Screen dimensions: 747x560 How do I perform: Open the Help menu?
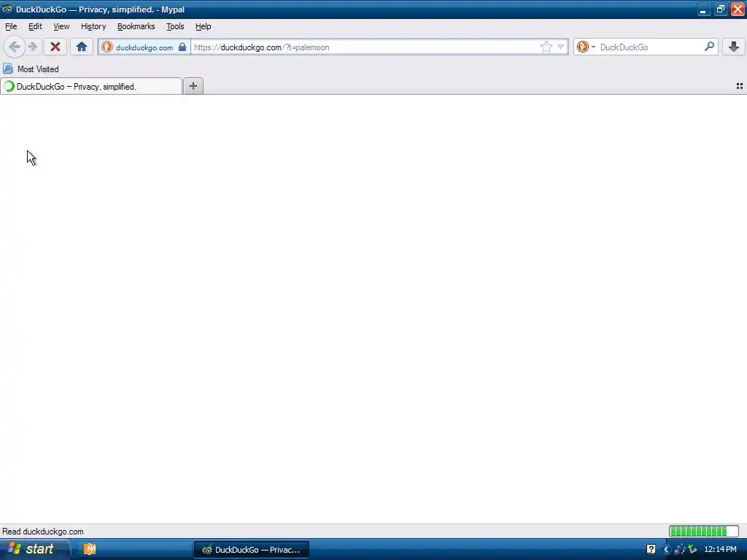(204, 27)
